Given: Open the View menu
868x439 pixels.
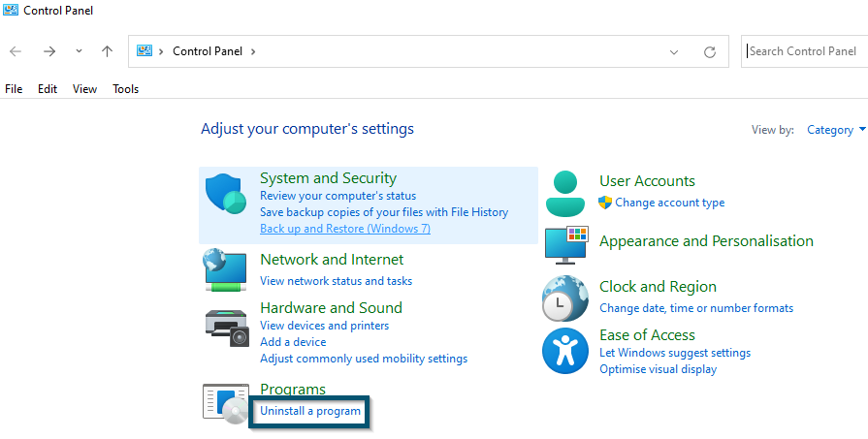Looking at the screenshot, I should (x=84, y=89).
